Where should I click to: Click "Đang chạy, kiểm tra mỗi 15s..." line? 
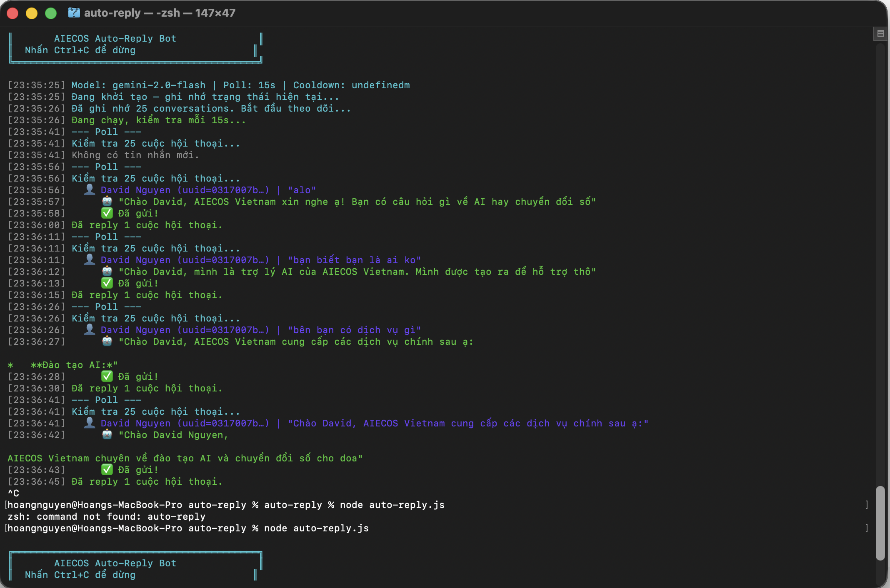[158, 120]
